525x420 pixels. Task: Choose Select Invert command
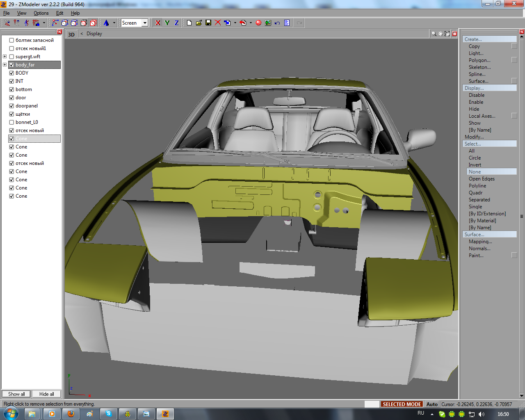[x=475, y=165]
